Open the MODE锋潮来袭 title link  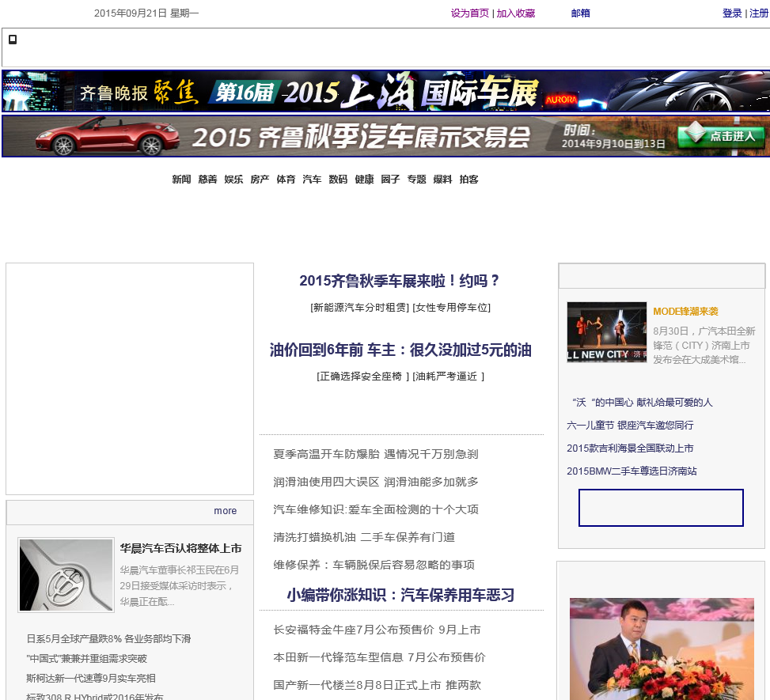pyautogui.click(x=685, y=311)
